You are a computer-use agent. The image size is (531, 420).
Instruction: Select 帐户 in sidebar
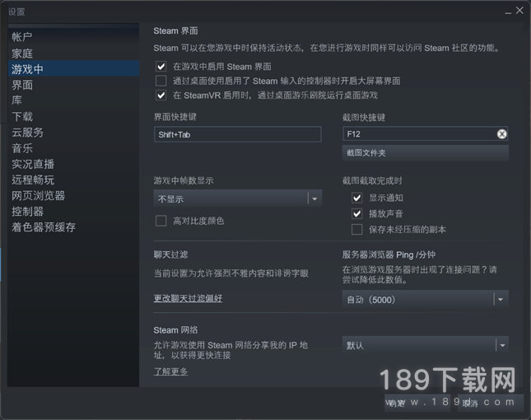[73, 36]
